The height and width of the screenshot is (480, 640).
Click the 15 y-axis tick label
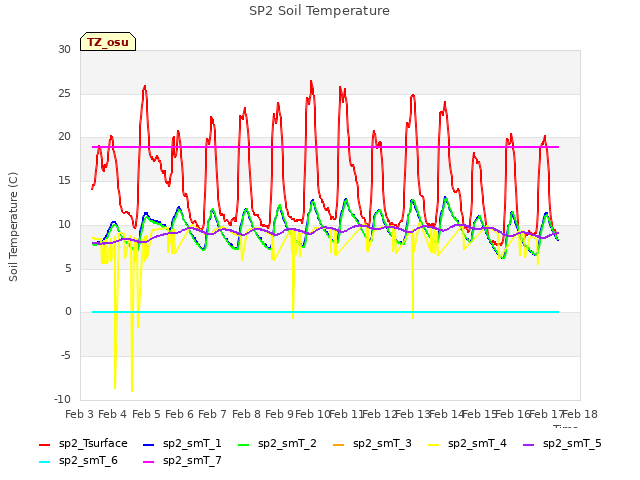click(x=64, y=180)
